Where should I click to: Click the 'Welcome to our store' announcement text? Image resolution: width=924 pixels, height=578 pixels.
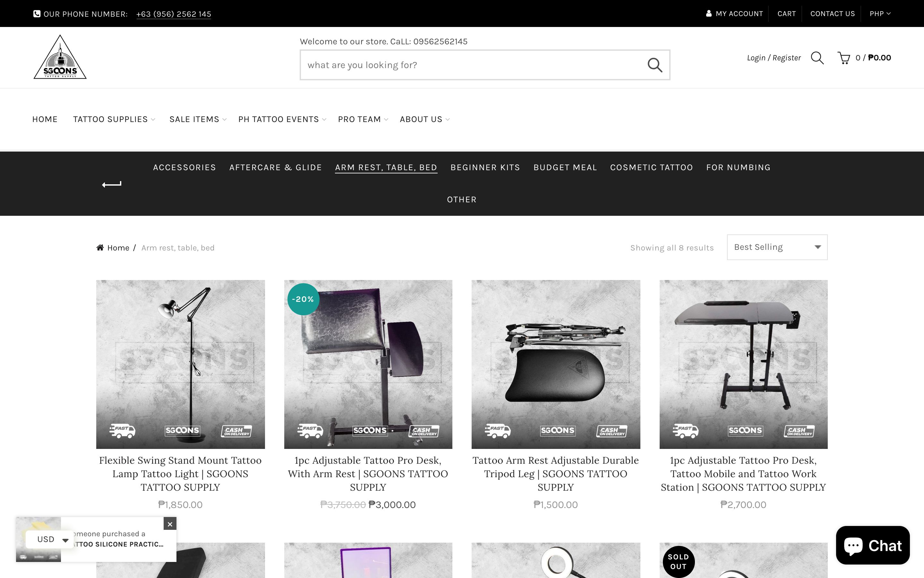click(x=383, y=41)
